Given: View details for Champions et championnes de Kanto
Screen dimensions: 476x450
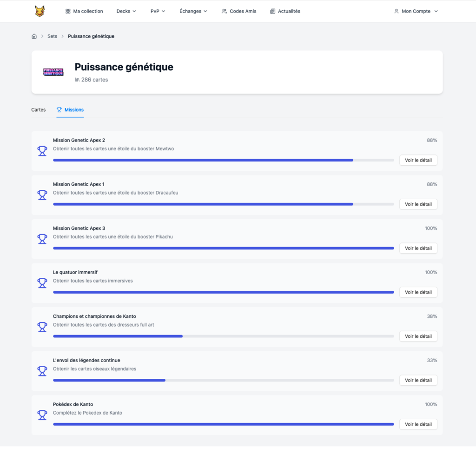Looking at the screenshot, I should (x=418, y=336).
